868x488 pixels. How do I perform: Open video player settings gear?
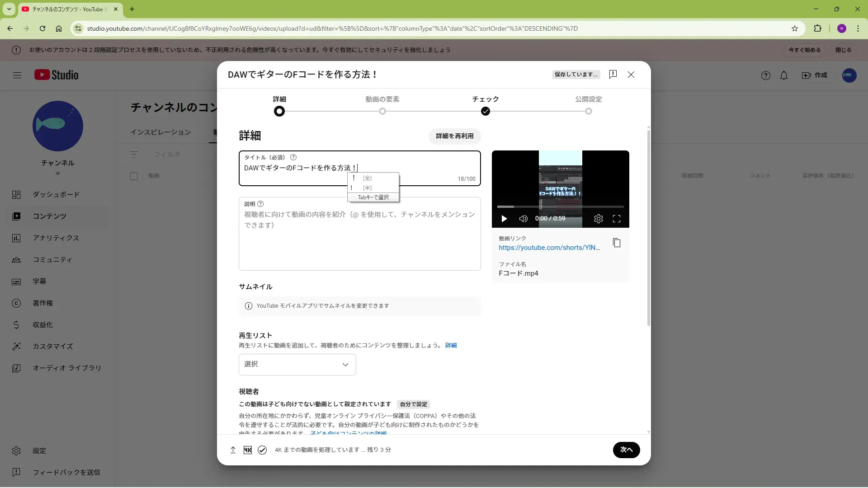pyautogui.click(x=598, y=219)
